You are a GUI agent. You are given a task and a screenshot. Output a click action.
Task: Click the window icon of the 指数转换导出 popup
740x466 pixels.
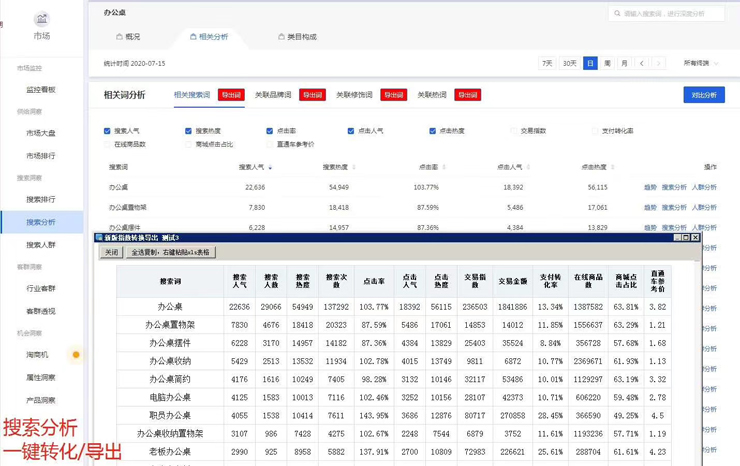point(99,237)
